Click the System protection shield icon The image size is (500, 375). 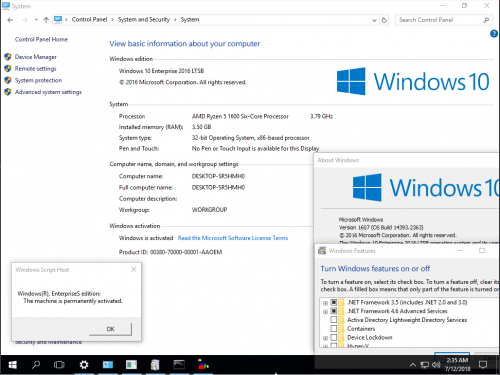click(x=8, y=80)
